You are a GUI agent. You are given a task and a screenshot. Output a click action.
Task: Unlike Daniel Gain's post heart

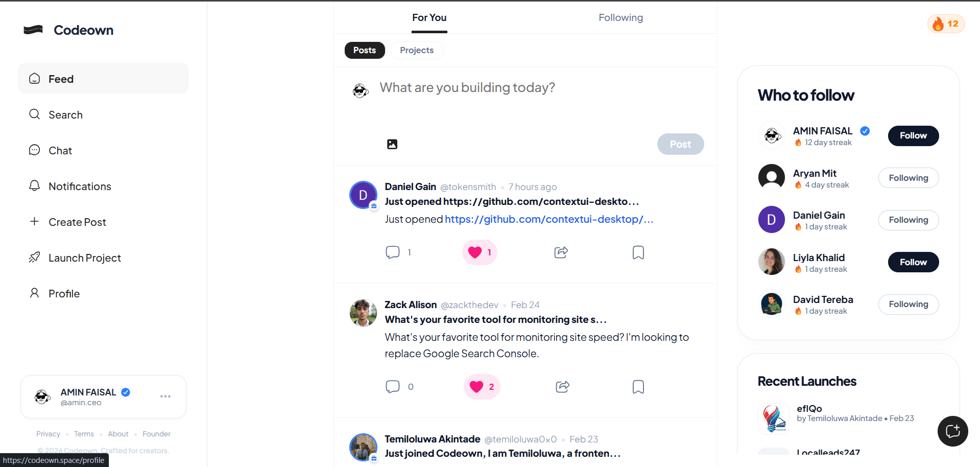475,252
